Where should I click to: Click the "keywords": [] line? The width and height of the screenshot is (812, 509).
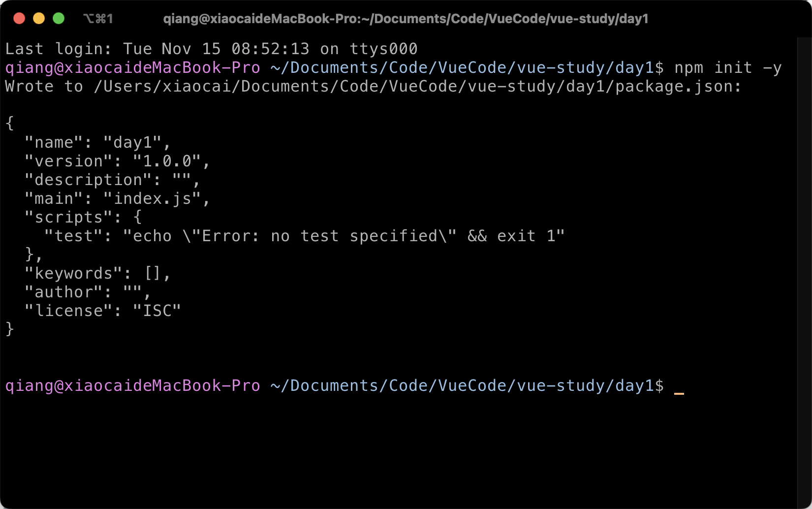97,273
